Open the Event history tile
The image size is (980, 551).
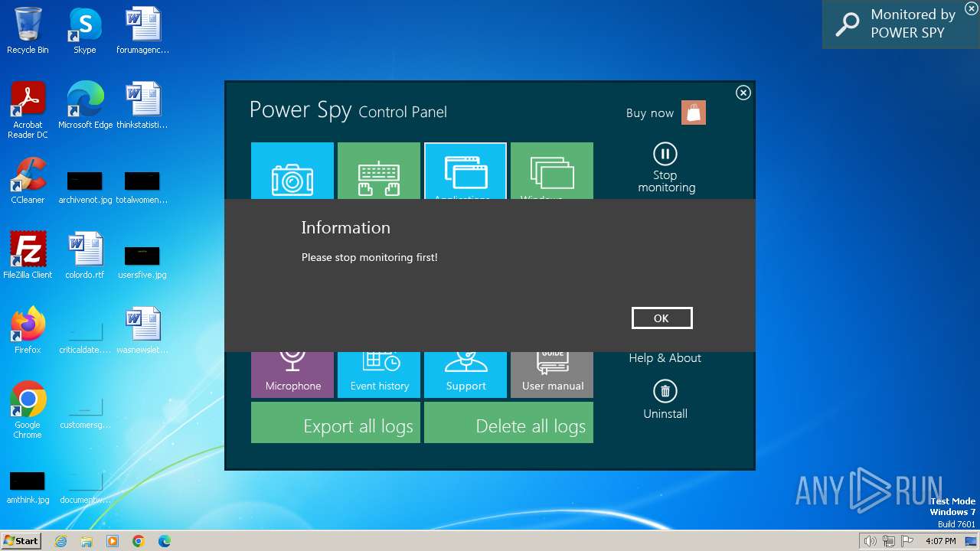point(379,375)
